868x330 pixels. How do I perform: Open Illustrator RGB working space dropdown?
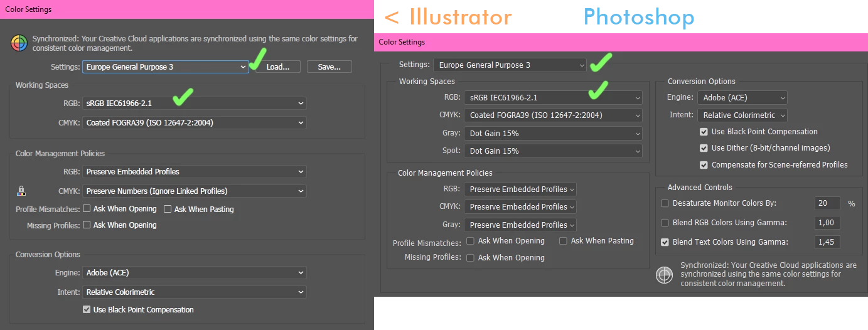195,103
